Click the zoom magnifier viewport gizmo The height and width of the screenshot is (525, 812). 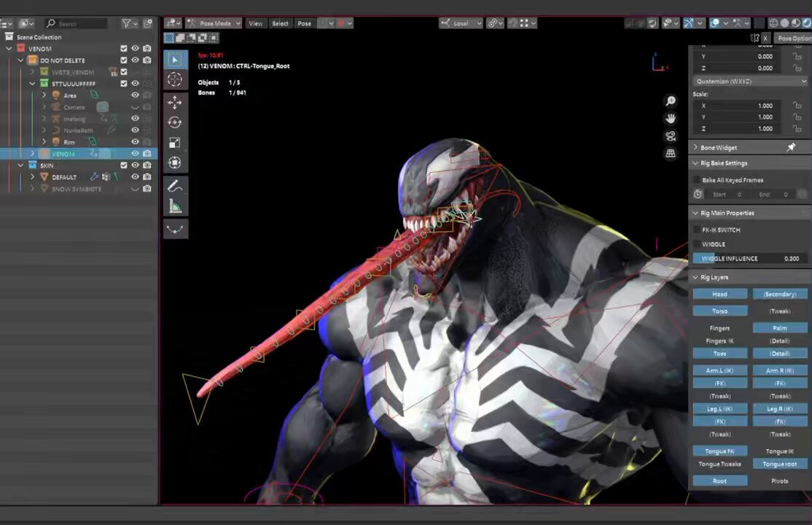point(671,101)
